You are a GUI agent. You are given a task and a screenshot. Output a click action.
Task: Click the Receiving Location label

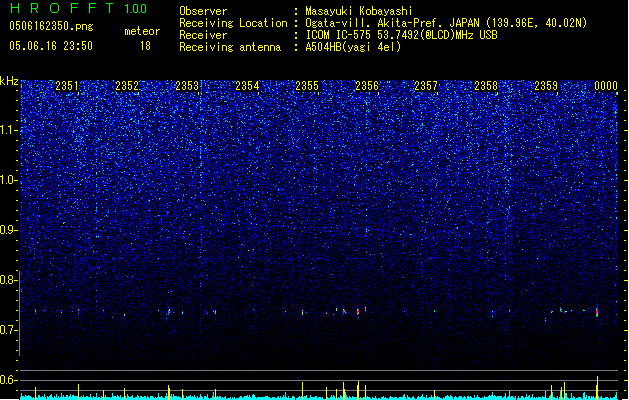233,23
